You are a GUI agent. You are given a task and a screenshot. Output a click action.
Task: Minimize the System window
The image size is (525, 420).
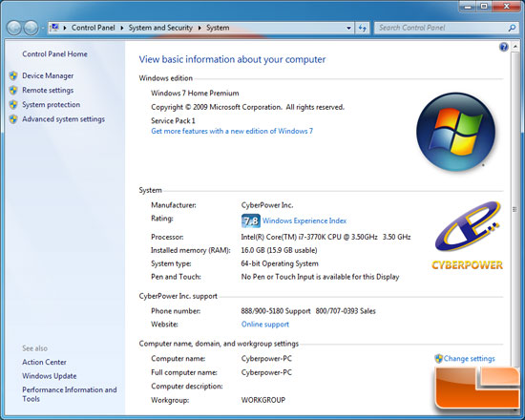pyautogui.click(x=468, y=7)
